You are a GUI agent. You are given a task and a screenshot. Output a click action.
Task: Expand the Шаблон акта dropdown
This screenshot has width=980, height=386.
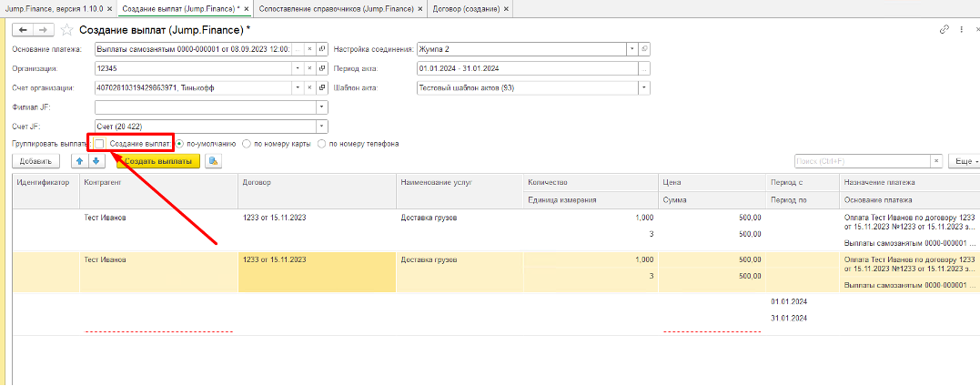pyautogui.click(x=644, y=88)
